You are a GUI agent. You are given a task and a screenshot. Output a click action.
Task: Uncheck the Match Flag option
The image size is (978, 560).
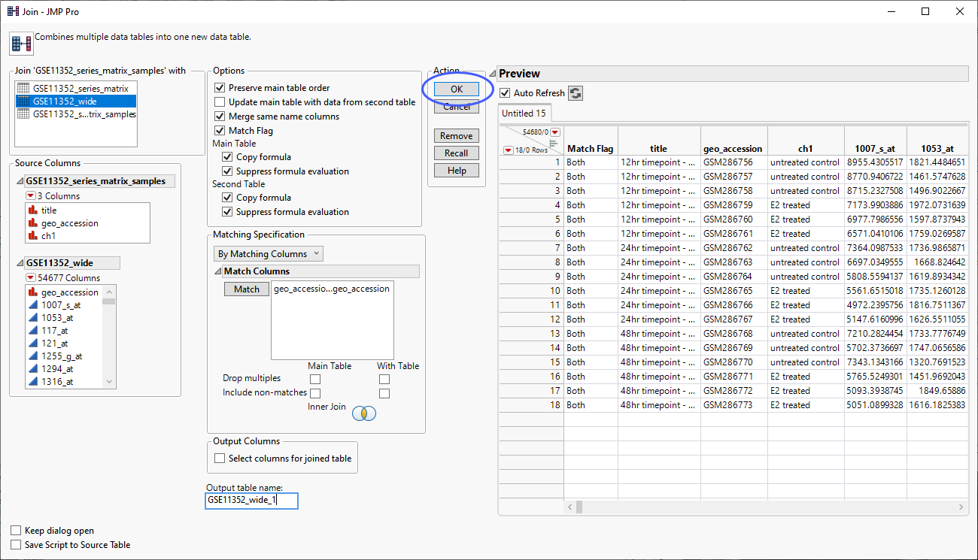(220, 131)
